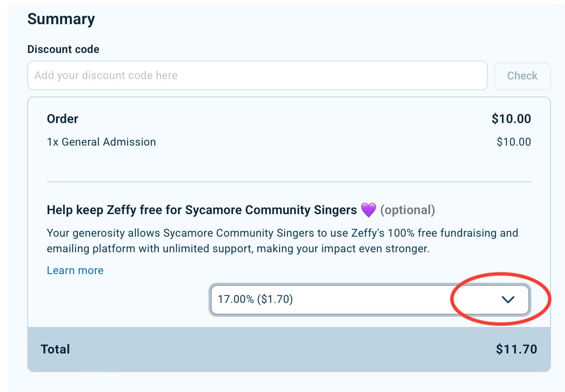The width and height of the screenshot is (565, 392).
Task: Click the bold $10.00 order subtotal
Action: 511,119
